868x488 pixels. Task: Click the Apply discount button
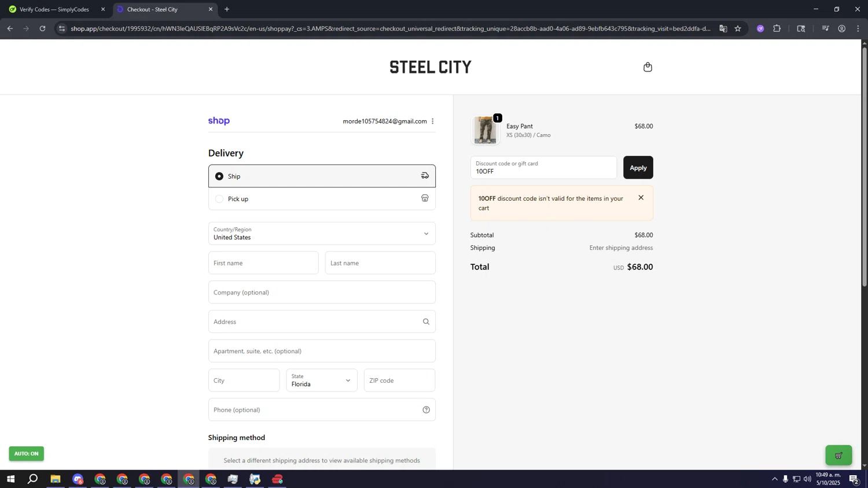point(638,168)
